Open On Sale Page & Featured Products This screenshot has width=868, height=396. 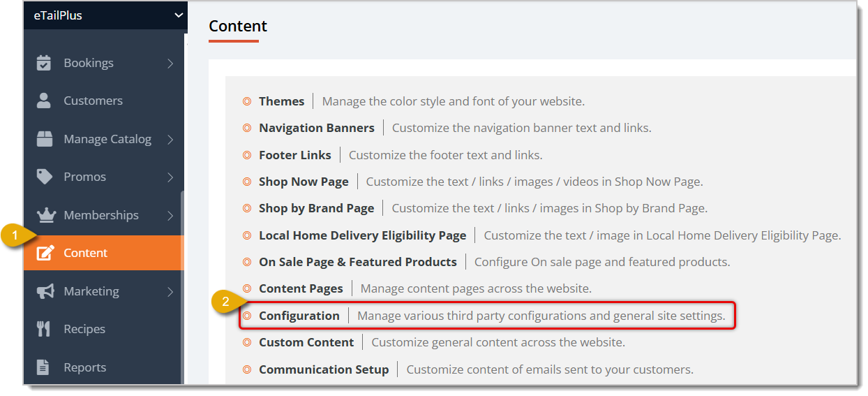point(357,262)
